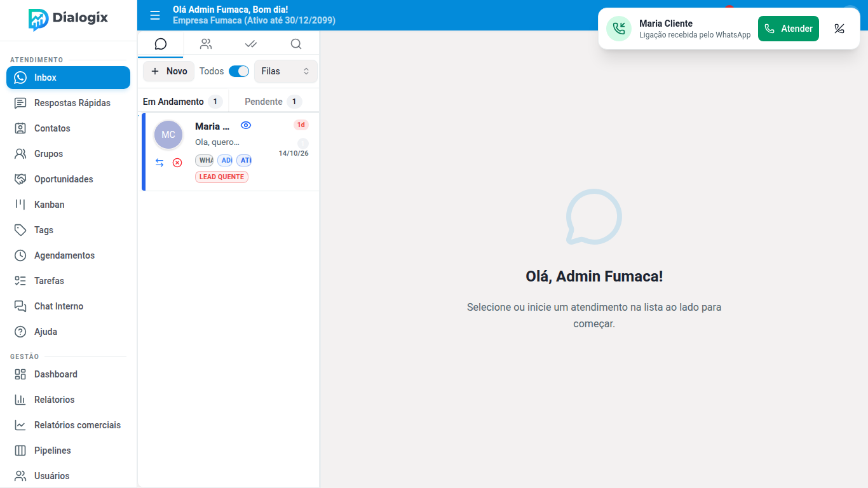This screenshot has height=488, width=868.
Task: Open the Tarefas list
Action: click(68, 281)
